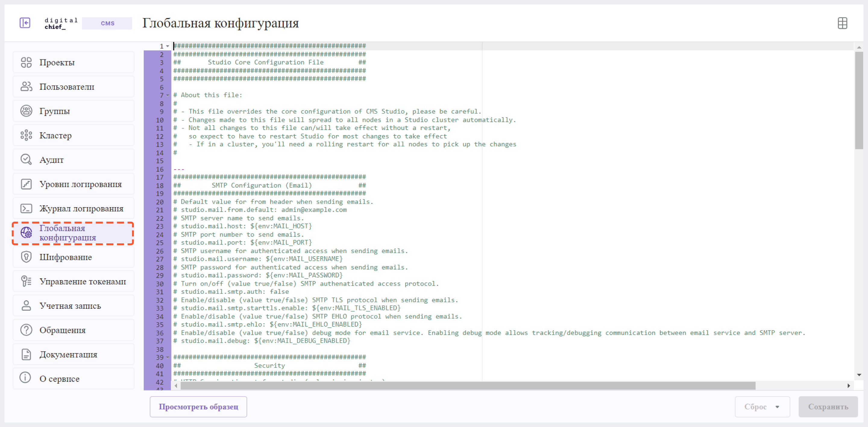Open Аудит page

point(74,160)
